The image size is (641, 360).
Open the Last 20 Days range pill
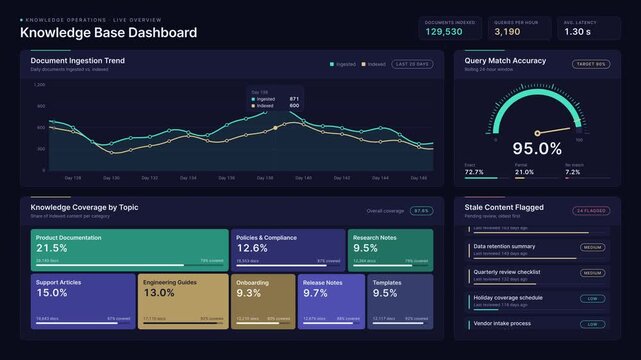click(412, 64)
